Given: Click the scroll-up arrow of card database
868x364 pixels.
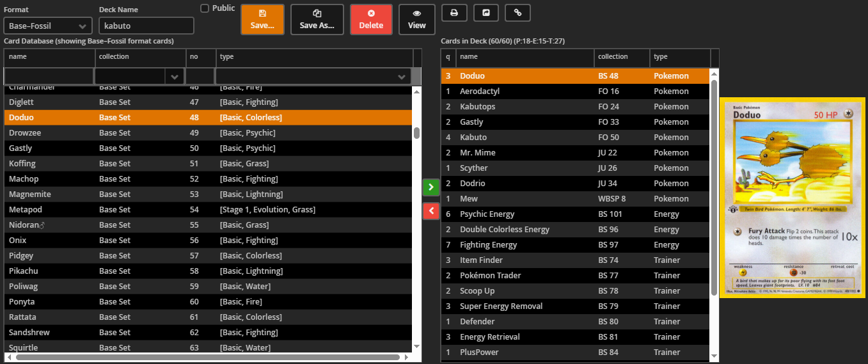Looking at the screenshot, I should (x=417, y=91).
